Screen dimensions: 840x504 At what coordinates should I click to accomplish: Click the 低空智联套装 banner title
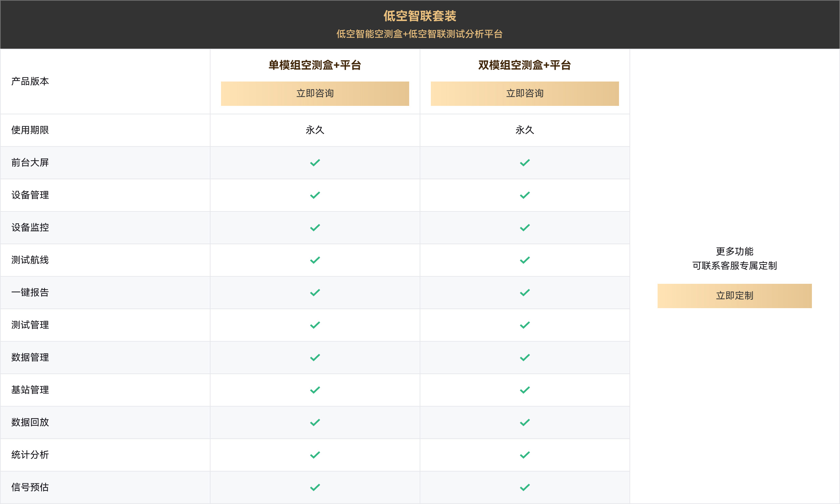[420, 16]
